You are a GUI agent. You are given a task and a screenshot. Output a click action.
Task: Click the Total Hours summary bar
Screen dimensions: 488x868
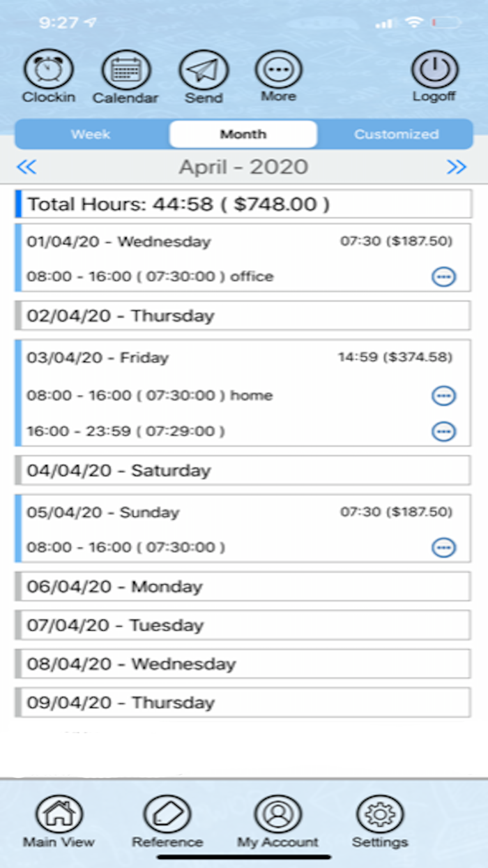[243, 204]
